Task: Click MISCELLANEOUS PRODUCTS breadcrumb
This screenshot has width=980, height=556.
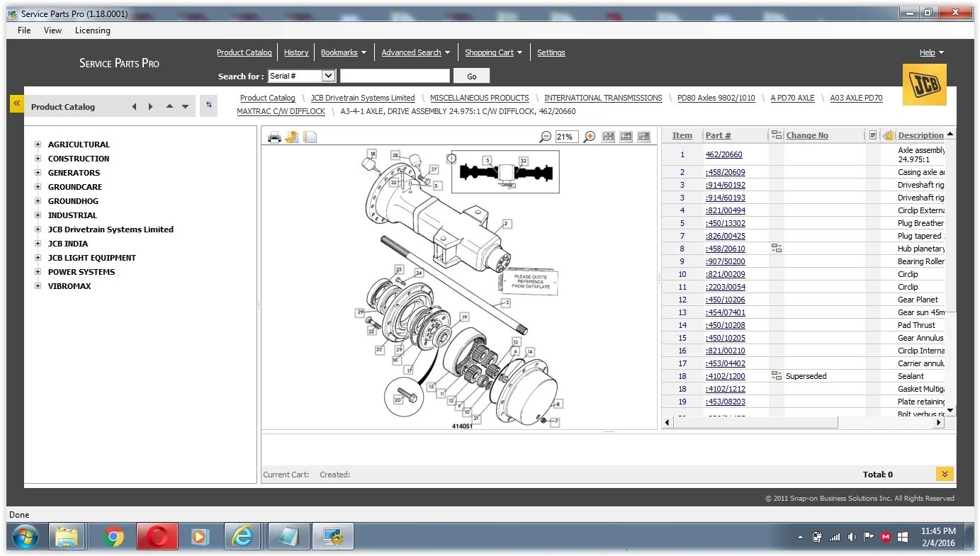Action: click(x=480, y=98)
